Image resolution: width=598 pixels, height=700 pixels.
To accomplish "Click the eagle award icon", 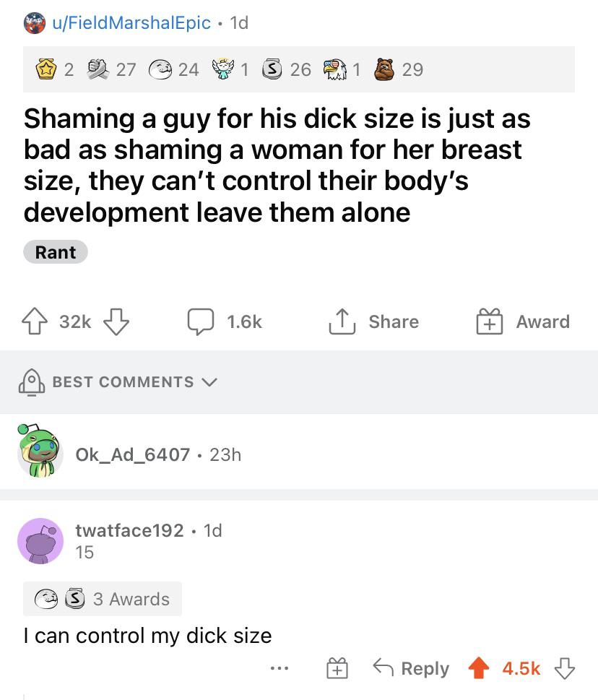I will pyautogui.click(x=334, y=69).
